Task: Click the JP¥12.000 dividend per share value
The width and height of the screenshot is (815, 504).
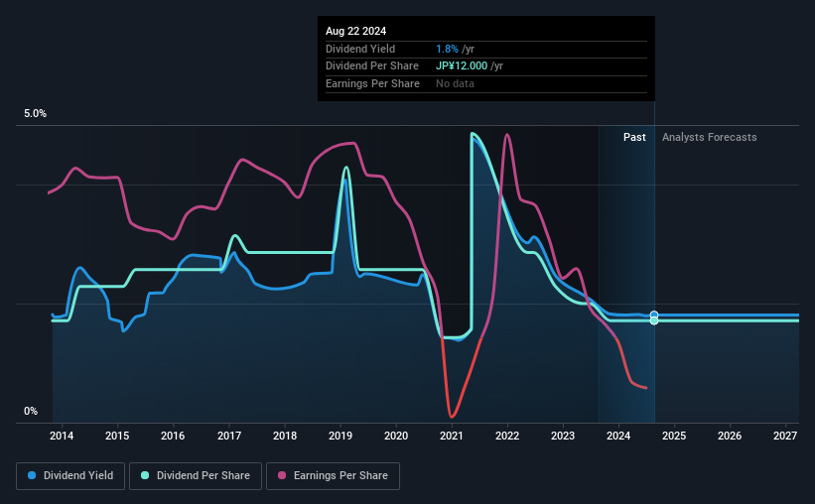Action: coord(462,66)
